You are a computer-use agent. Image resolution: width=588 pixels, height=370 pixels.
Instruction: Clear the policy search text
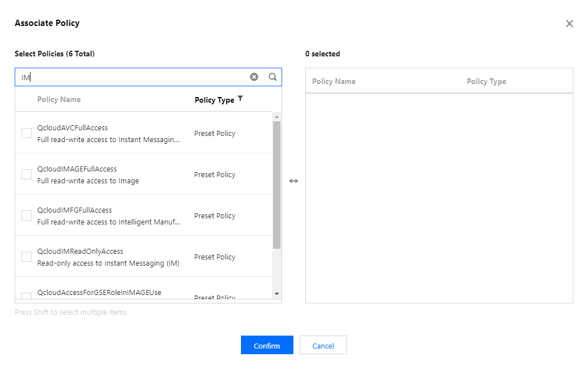[254, 77]
